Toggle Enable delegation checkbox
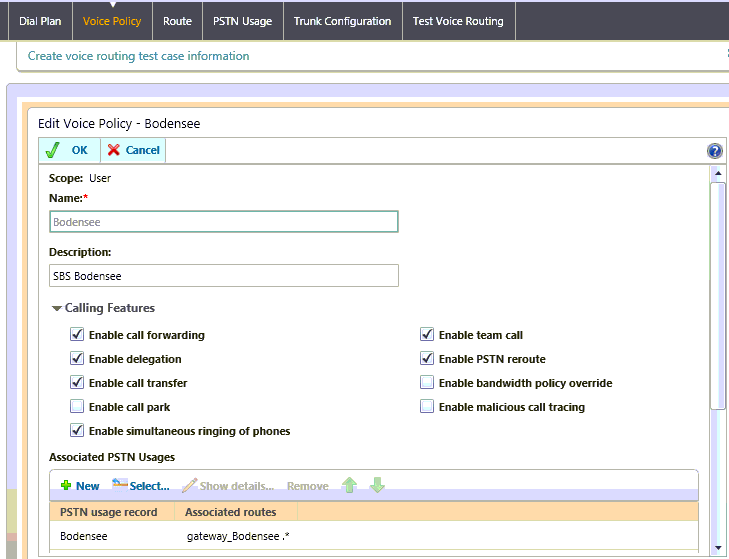The image size is (729, 559). [x=77, y=359]
